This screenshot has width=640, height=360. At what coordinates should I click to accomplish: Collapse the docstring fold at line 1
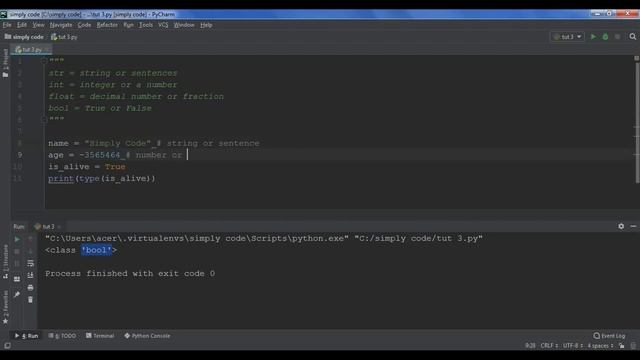tap(44, 60)
